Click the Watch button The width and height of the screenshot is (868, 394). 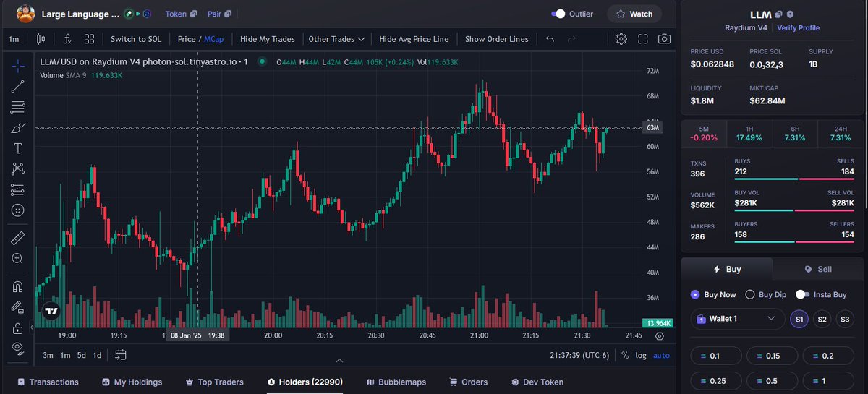click(x=634, y=14)
